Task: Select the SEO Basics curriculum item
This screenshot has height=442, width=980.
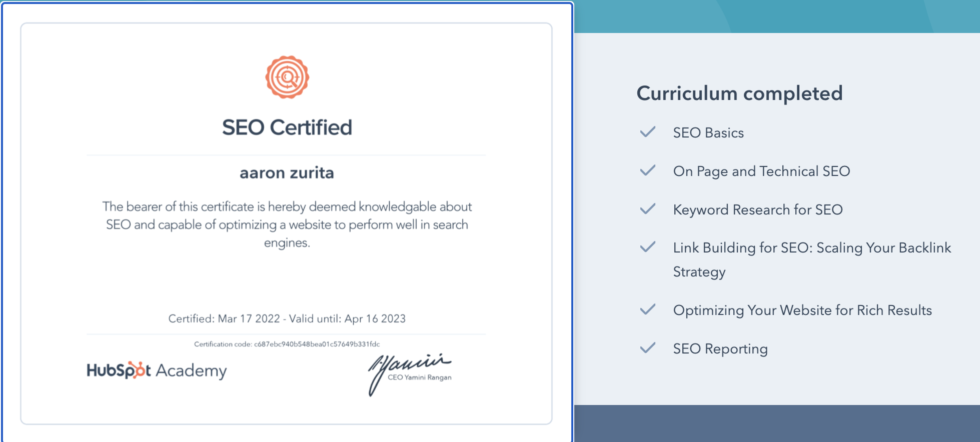Action: click(x=708, y=133)
